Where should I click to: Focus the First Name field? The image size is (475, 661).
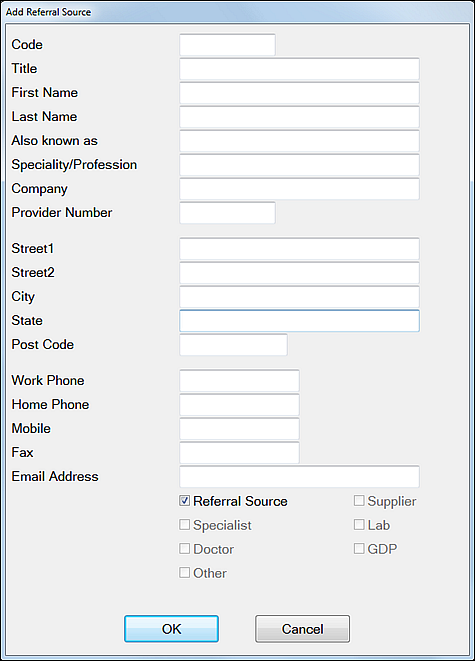tap(299, 93)
